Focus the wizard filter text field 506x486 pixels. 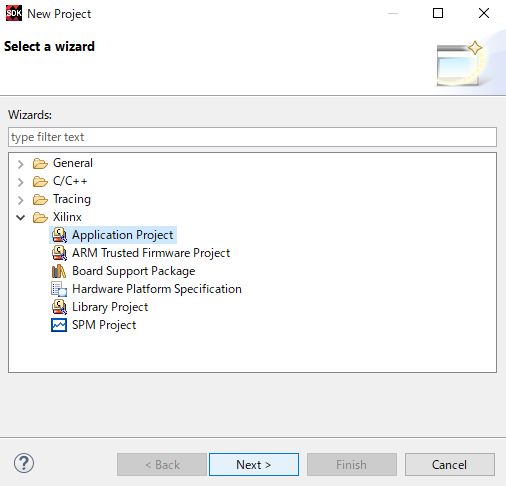pos(252,137)
